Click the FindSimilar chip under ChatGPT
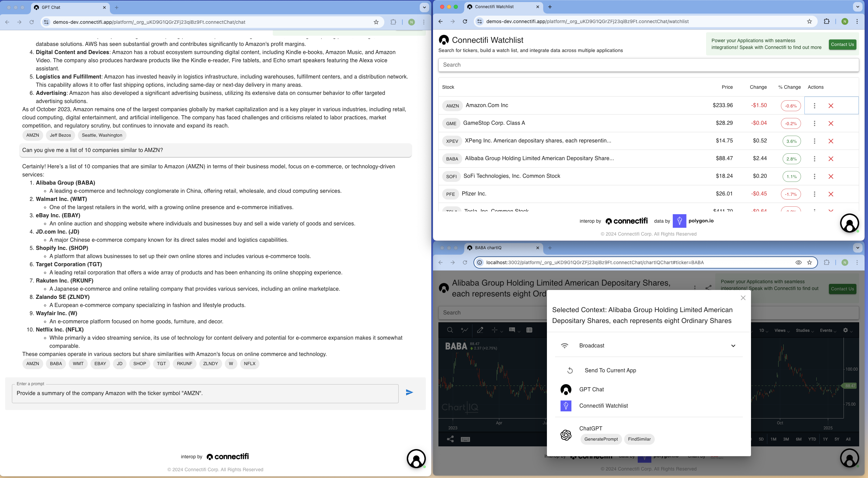Screen dimensions: 868x478 click(x=639, y=439)
